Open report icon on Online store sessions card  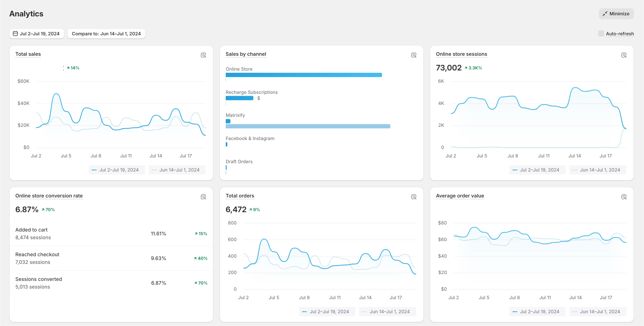point(624,55)
